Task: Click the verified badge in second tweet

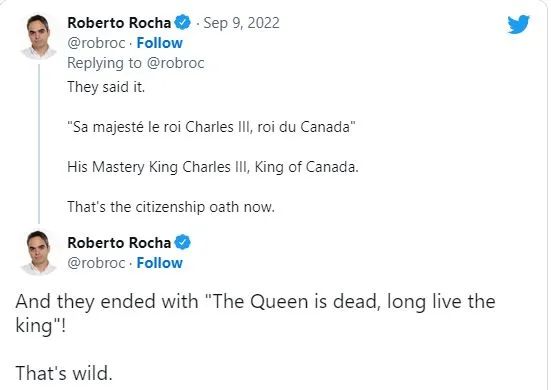Action: pyautogui.click(x=182, y=242)
